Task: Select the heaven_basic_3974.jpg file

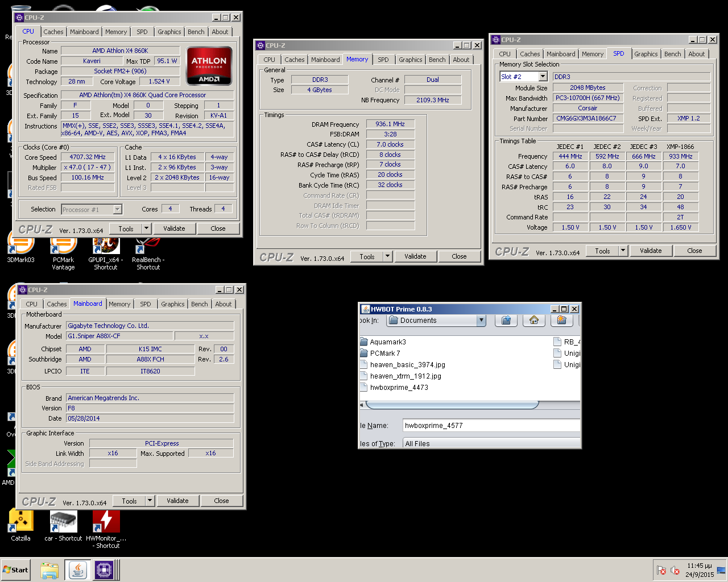Action: (x=403, y=365)
